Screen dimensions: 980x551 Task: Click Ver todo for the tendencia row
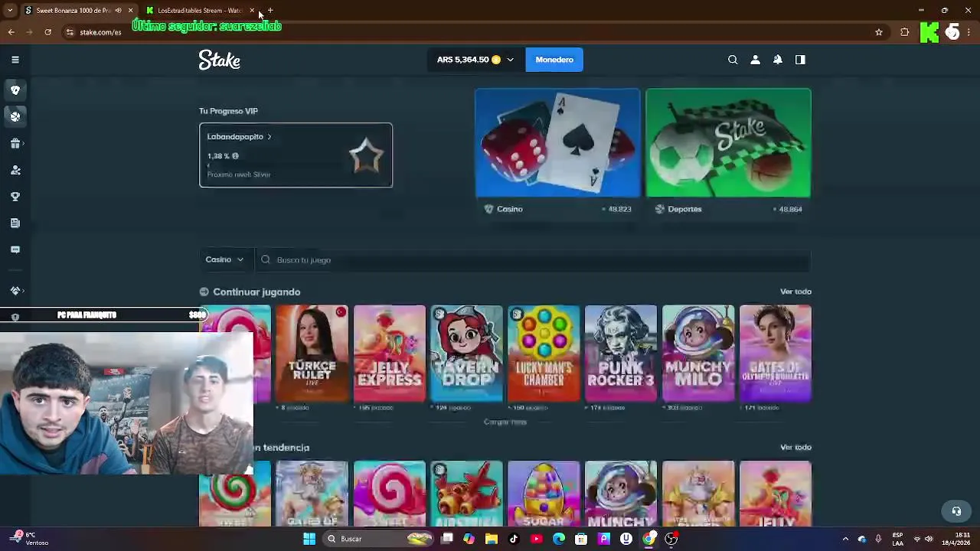tap(795, 447)
